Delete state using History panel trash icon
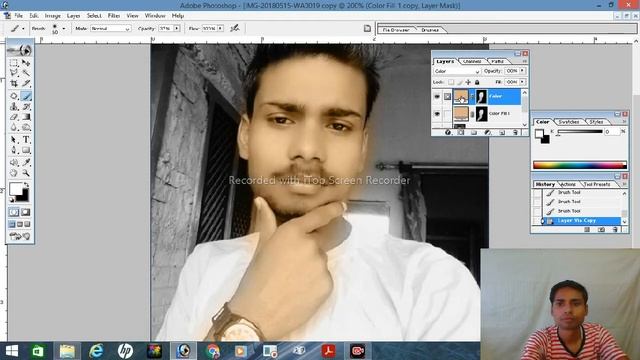This screenshot has height=360, width=640. tap(615, 229)
